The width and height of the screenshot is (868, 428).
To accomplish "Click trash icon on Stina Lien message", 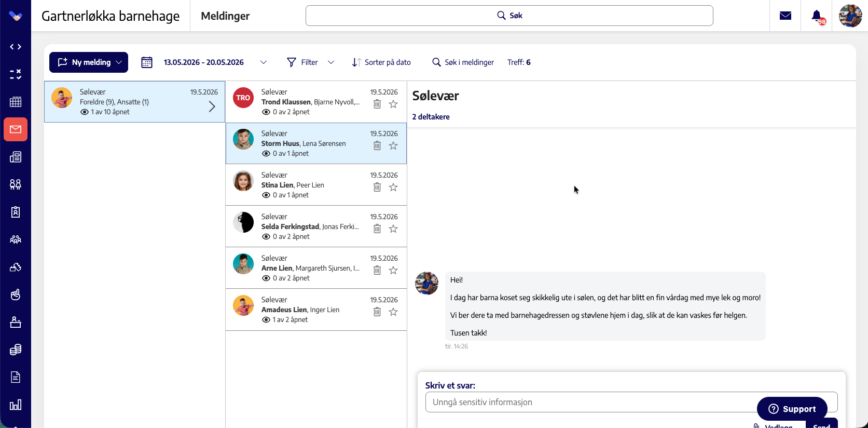I will tap(377, 187).
